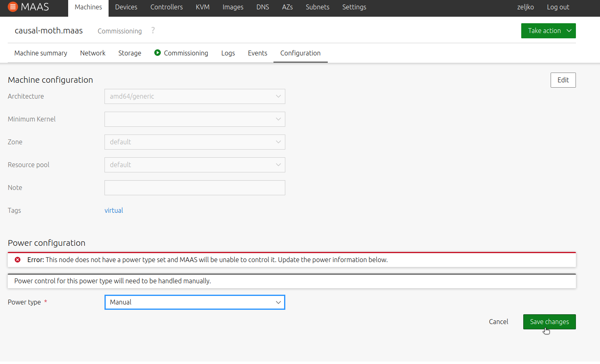The width and height of the screenshot is (600, 364).
Task: Click into the Note input field
Action: pyautogui.click(x=195, y=188)
